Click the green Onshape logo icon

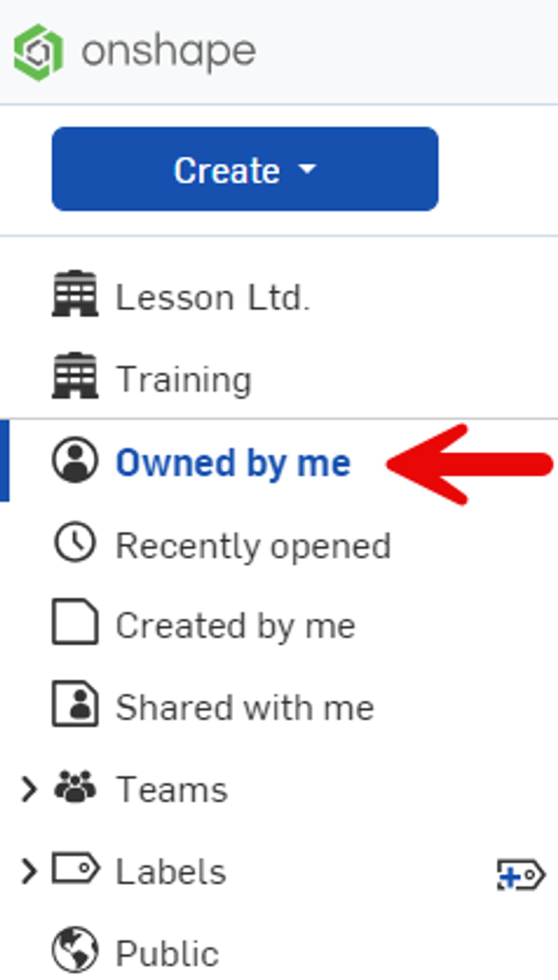coord(38,53)
